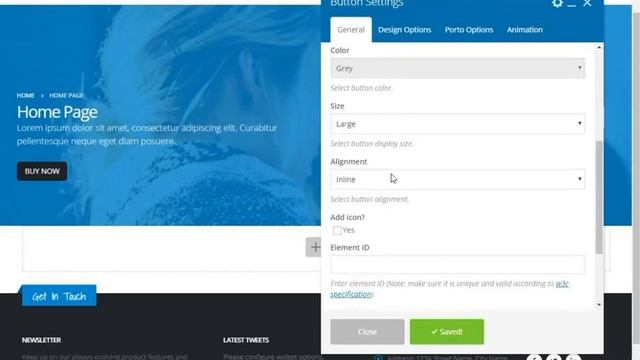Click the grey Close button
The height and width of the screenshot is (360, 640).
point(367,332)
